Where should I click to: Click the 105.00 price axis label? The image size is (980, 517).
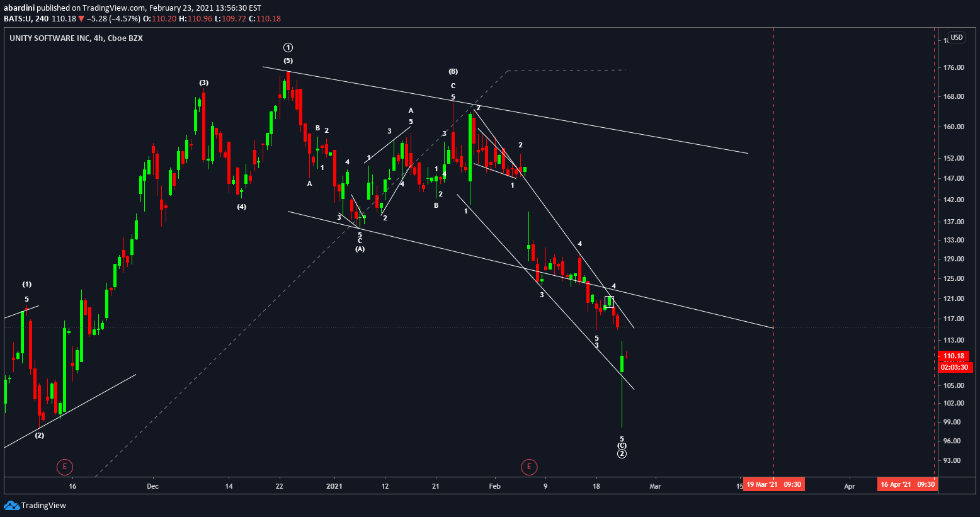pos(954,385)
